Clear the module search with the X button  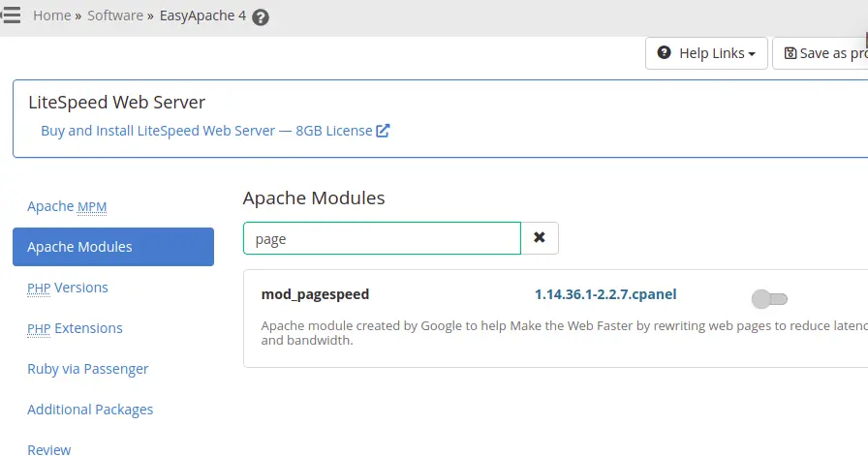[x=540, y=238]
